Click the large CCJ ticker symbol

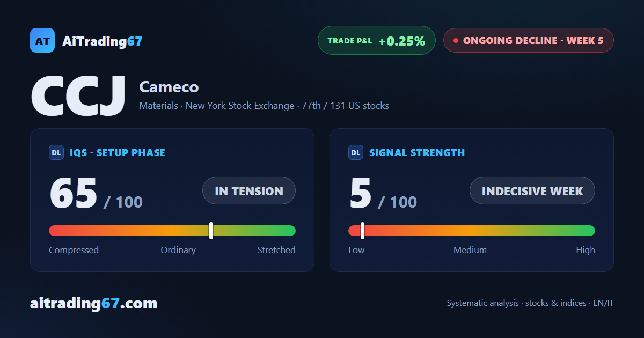click(78, 96)
